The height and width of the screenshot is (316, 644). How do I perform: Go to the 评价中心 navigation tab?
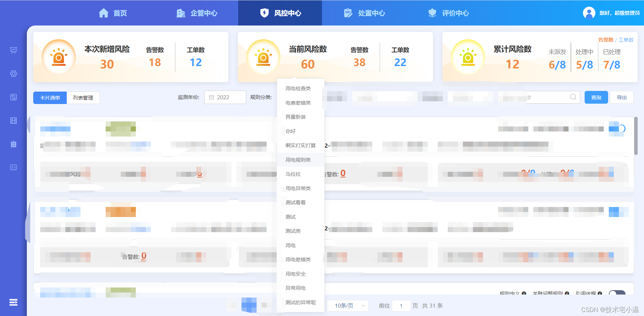(x=448, y=13)
